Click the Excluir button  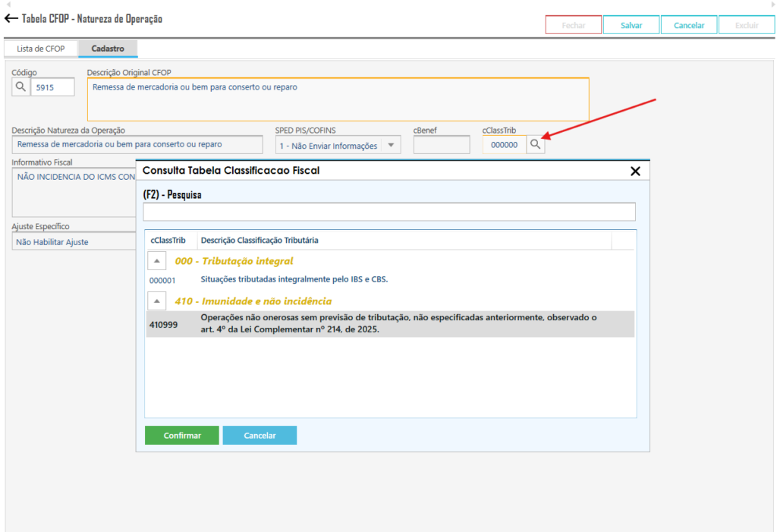pos(747,25)
